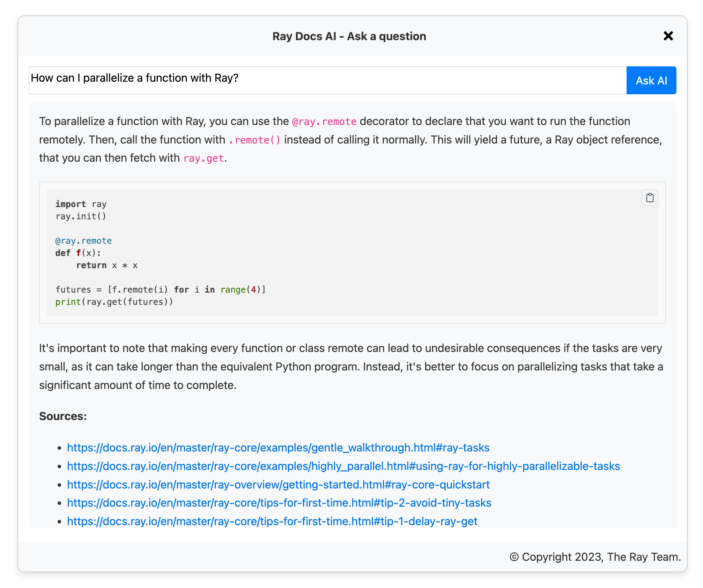This screenshot has width=703, height=588.
Task: Click the 'futures = [f.remote(i)...' code line
Action: pyautogui.click(x=161, y=289)
